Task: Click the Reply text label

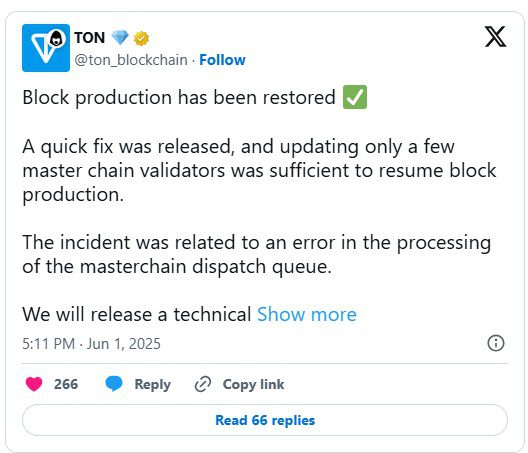Action: [x=153, y=385]
